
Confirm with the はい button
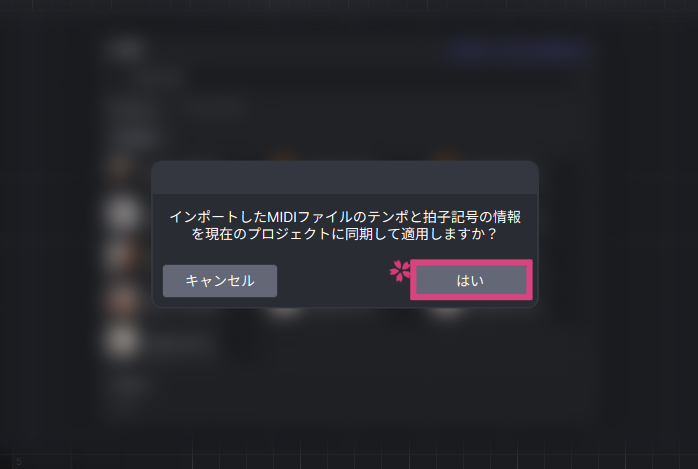(x=471, y=280)
